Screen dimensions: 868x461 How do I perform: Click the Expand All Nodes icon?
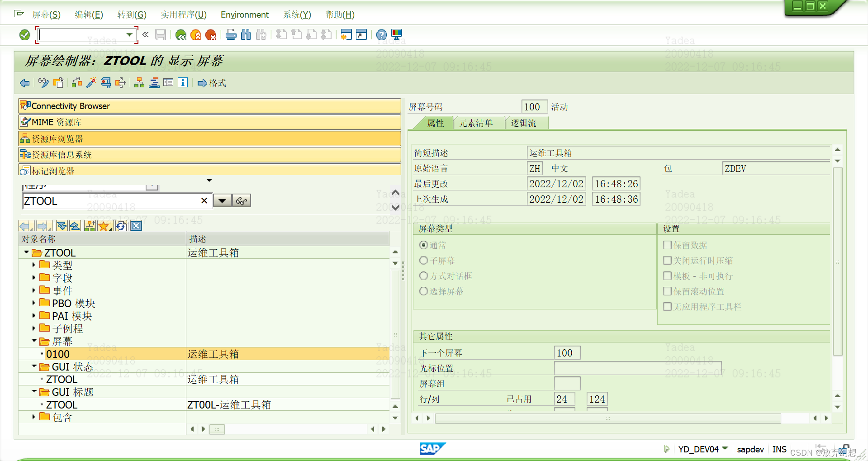pos(62,226)
